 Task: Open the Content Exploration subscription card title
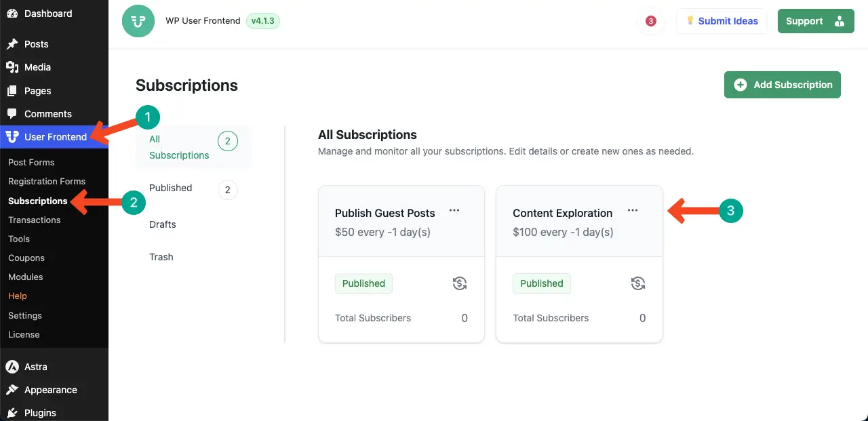tap(562, 213)
